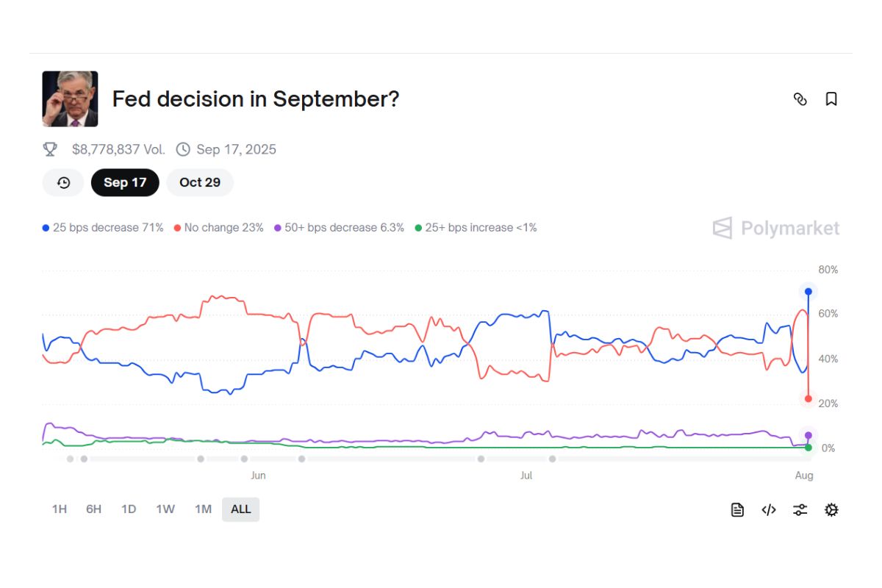Click the copy link icon
This screenshot has width=882, height=588.
pos(800,99)
